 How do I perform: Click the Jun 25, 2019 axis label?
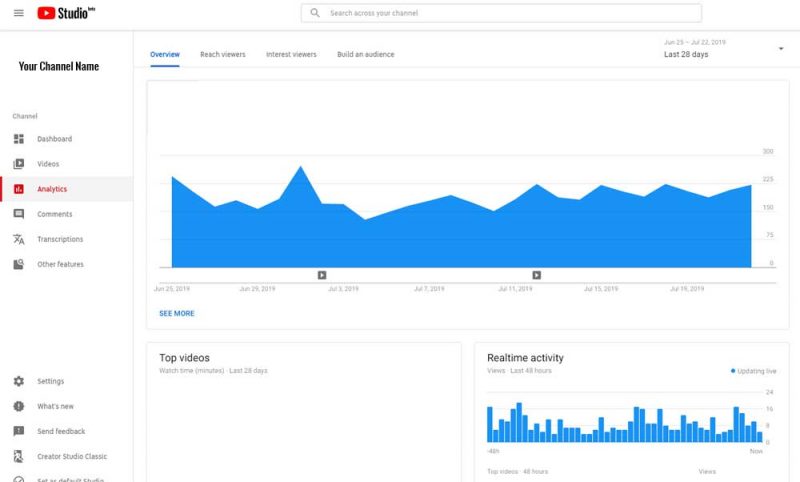172,289
